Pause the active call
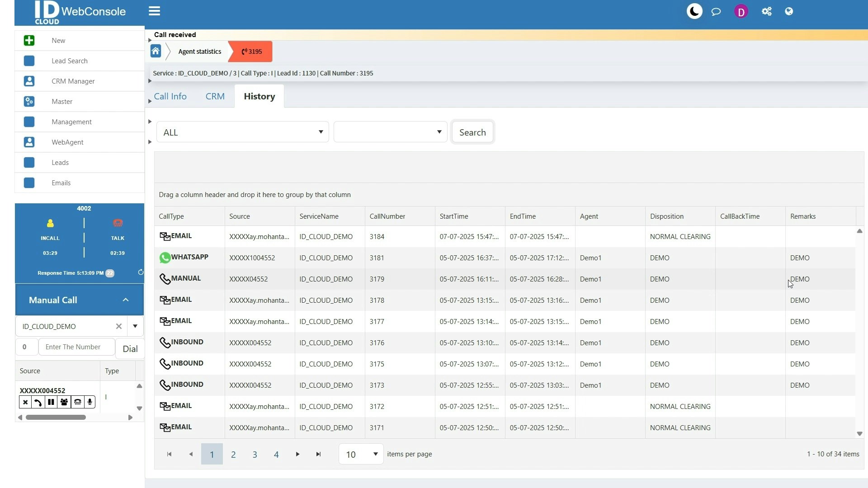 tap(51, 402)
